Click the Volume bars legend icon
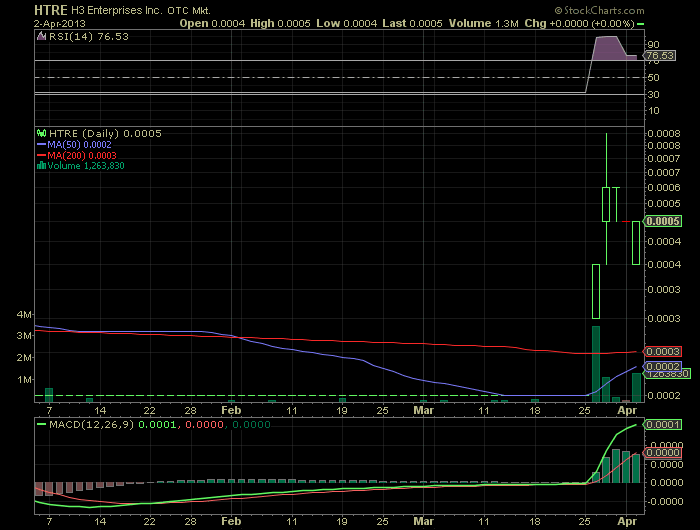 point(42,166)
